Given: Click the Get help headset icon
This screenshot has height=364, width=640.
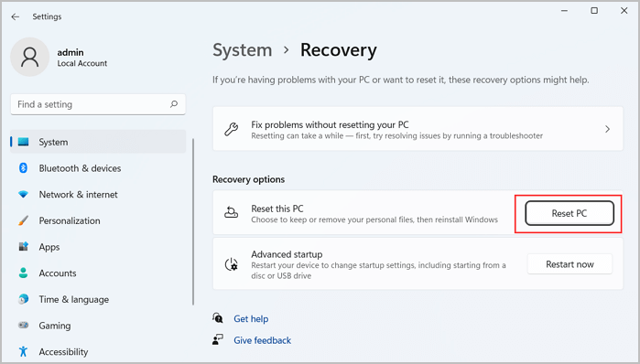Looking at the screenshot, I should click(218, 318).
